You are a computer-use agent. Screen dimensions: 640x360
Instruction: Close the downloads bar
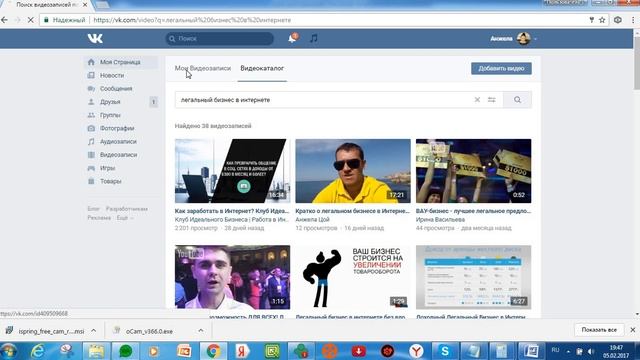tap(633, 330)
